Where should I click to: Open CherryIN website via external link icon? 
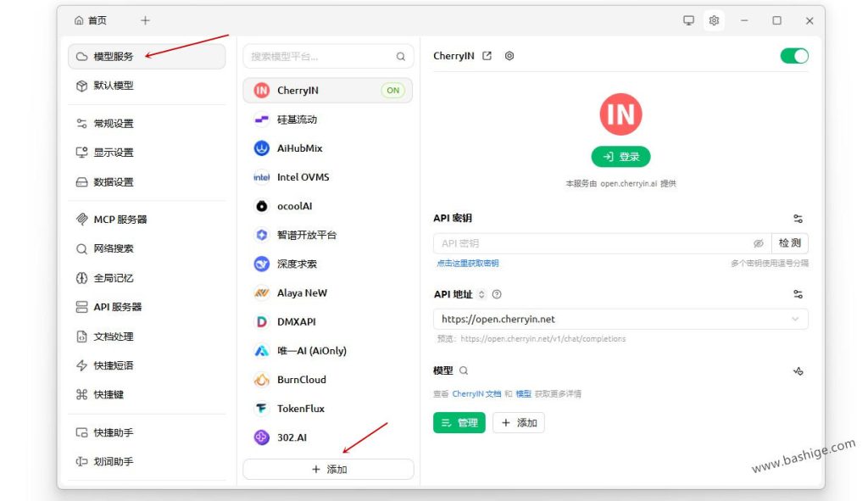pyautogui.click(x=487, y=56)
